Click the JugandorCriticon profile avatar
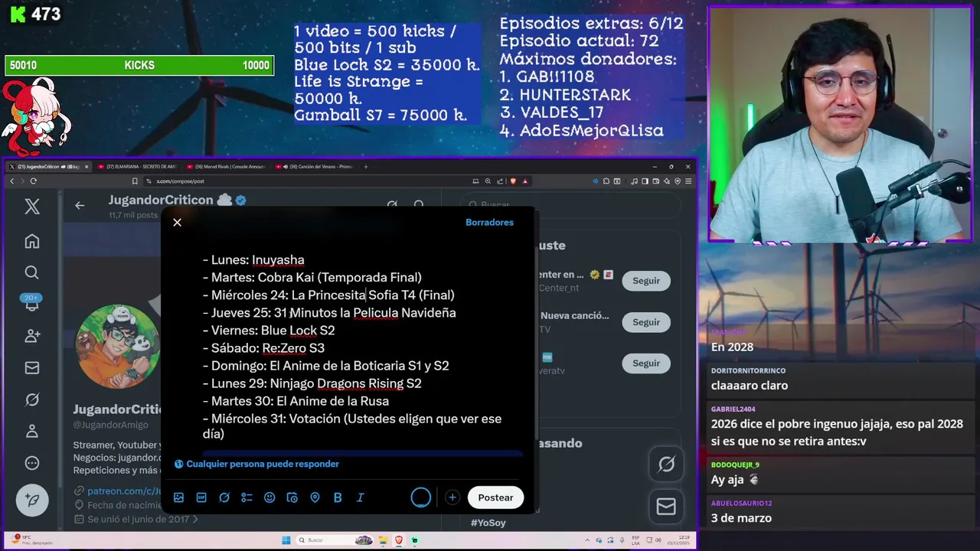Viewport: 980px width, 551px height. [118, 347]
